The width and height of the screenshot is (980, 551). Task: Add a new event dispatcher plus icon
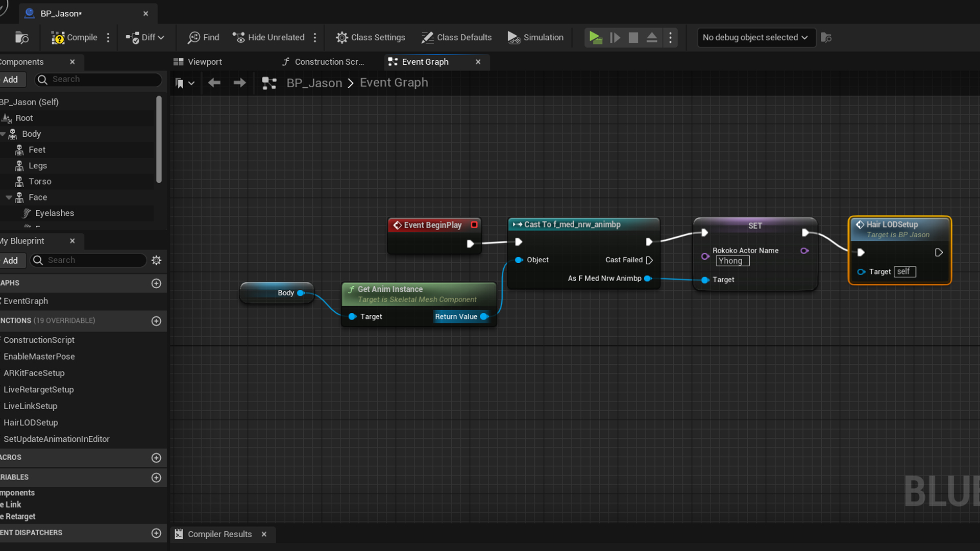(x=156, y=533)
